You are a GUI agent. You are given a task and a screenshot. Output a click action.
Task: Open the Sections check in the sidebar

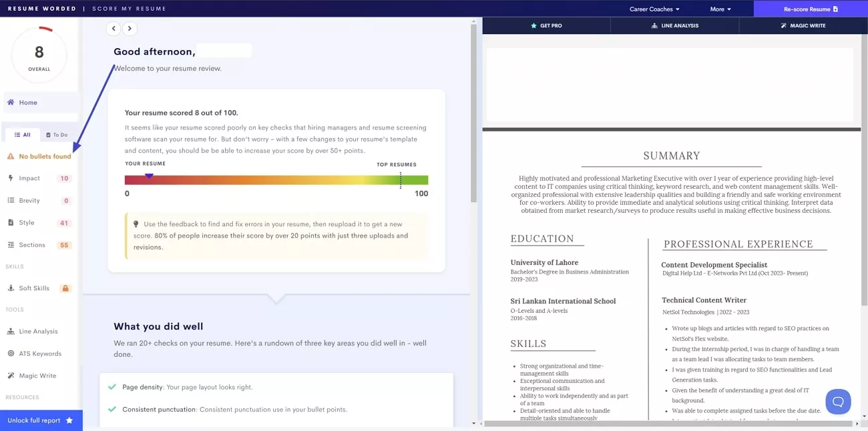click(33, 244)
